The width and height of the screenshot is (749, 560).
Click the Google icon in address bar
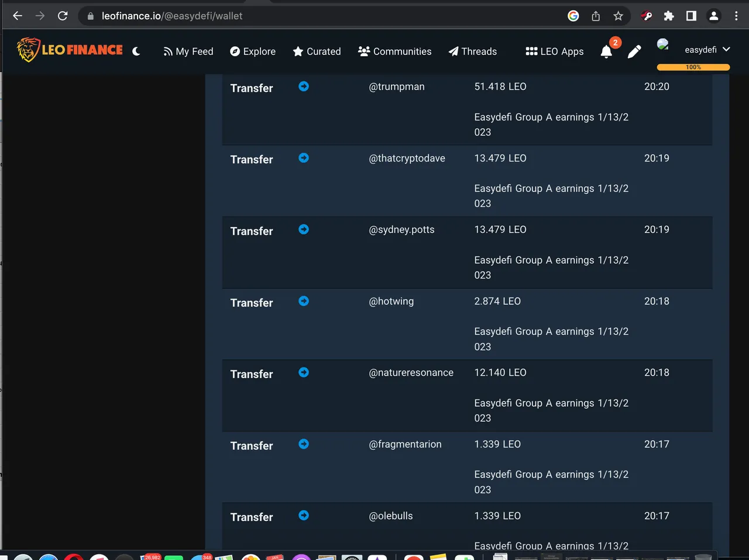pyautogui.click(x=573, y=16)
